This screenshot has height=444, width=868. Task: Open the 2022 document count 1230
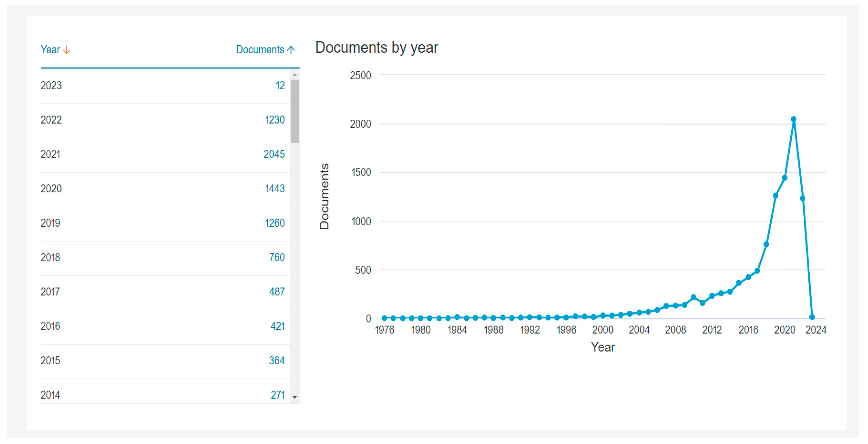pos(275,120)
